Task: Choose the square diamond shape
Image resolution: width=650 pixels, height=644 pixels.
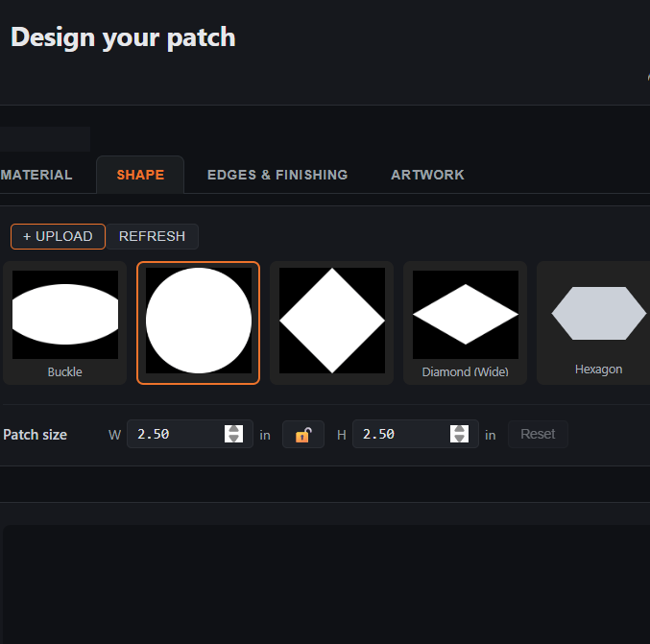Action: (x=331, y=322)
